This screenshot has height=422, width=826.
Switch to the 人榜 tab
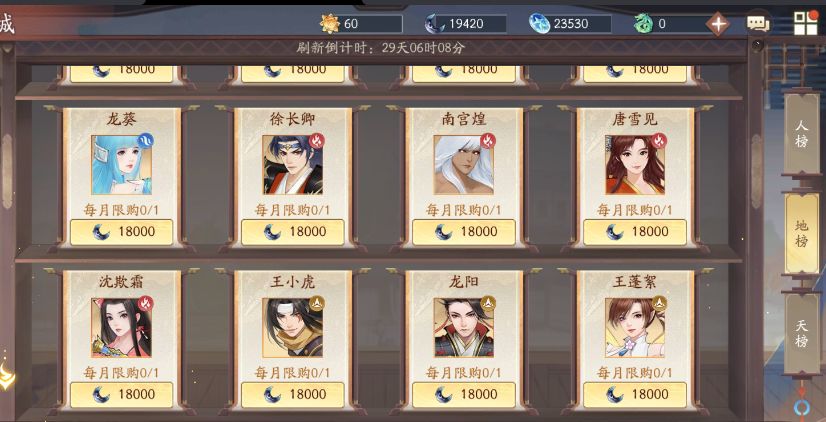(x=801, y=134)
